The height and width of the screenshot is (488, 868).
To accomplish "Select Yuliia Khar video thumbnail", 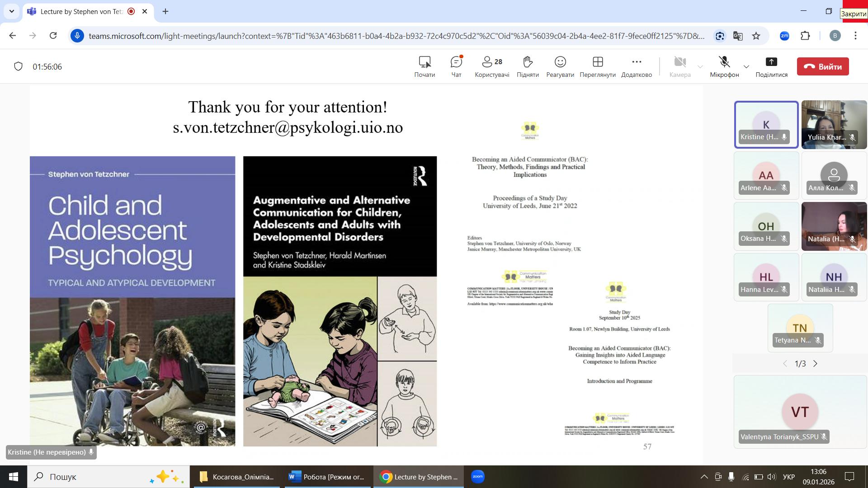I will click(834, 124).
